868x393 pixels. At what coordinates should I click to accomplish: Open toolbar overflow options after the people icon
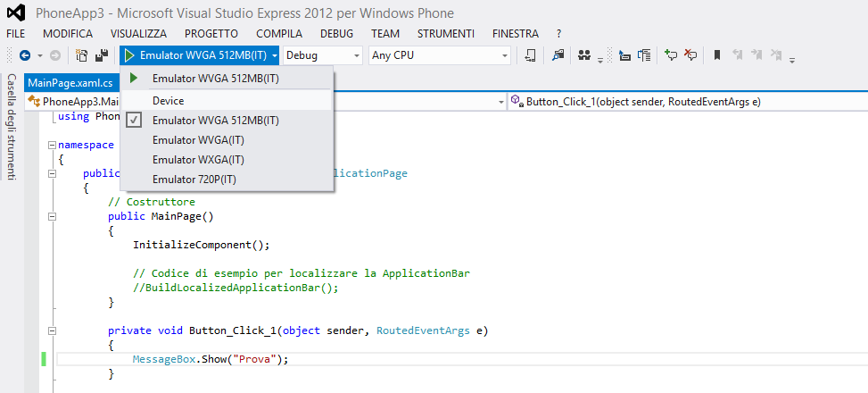[600, 59]
